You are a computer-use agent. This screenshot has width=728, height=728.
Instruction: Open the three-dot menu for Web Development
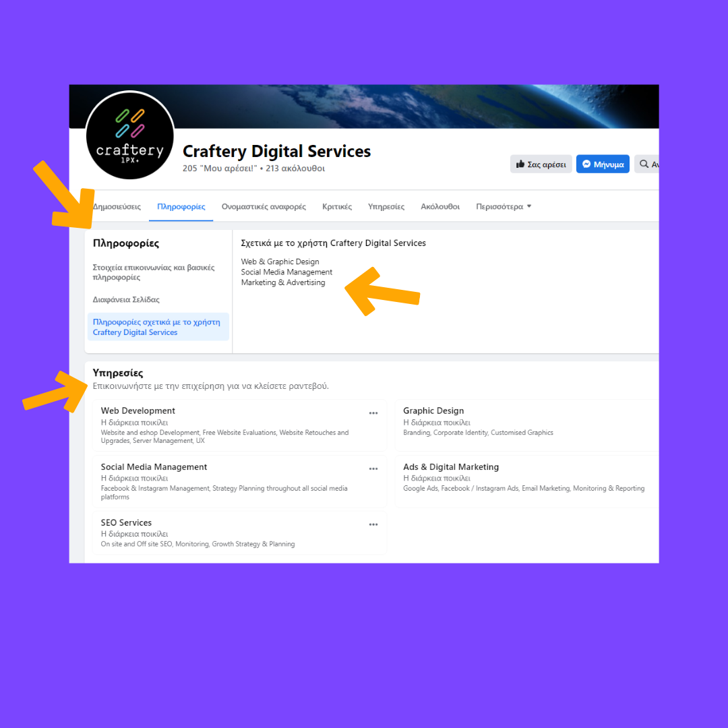coord(373,413)
